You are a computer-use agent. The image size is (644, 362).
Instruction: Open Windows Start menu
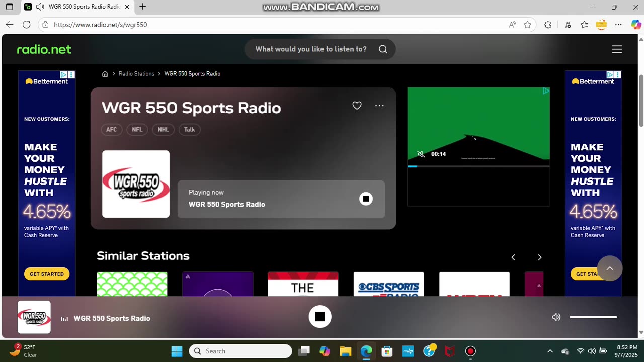(177, 351)
